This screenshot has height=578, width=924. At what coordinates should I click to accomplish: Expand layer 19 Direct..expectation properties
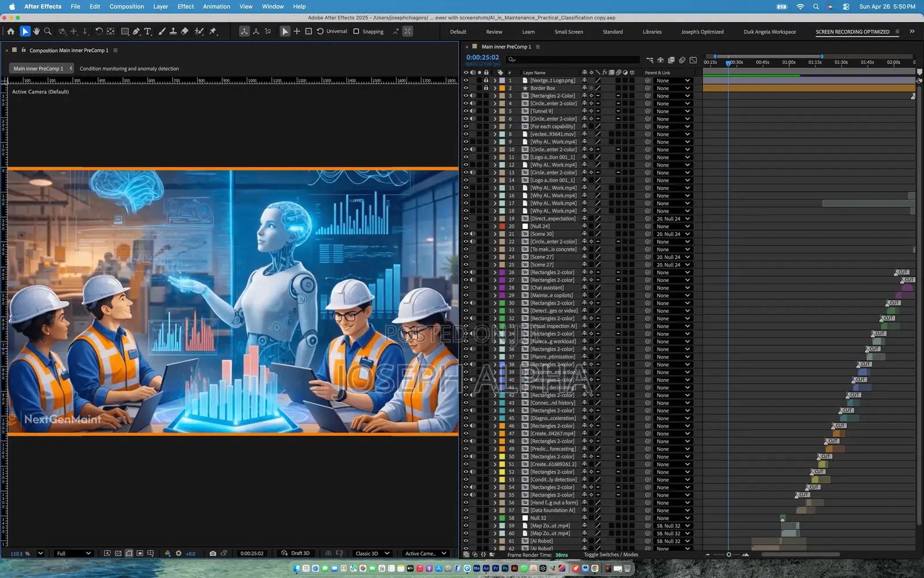point(495,218)
